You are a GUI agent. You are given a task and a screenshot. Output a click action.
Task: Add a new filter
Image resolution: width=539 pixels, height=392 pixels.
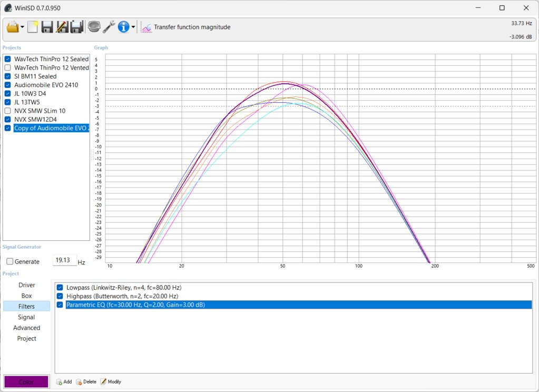pyautogui.click(x=64, y=381)
